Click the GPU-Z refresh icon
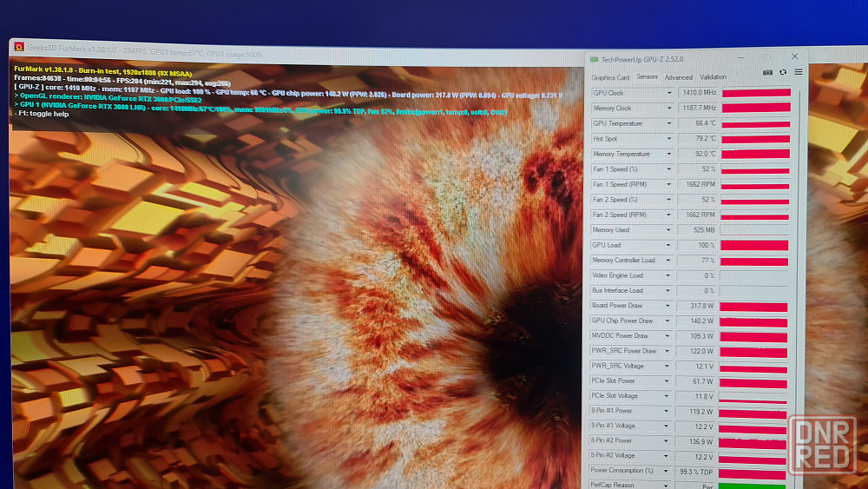 pyautogui.click(x=783, y=72)
